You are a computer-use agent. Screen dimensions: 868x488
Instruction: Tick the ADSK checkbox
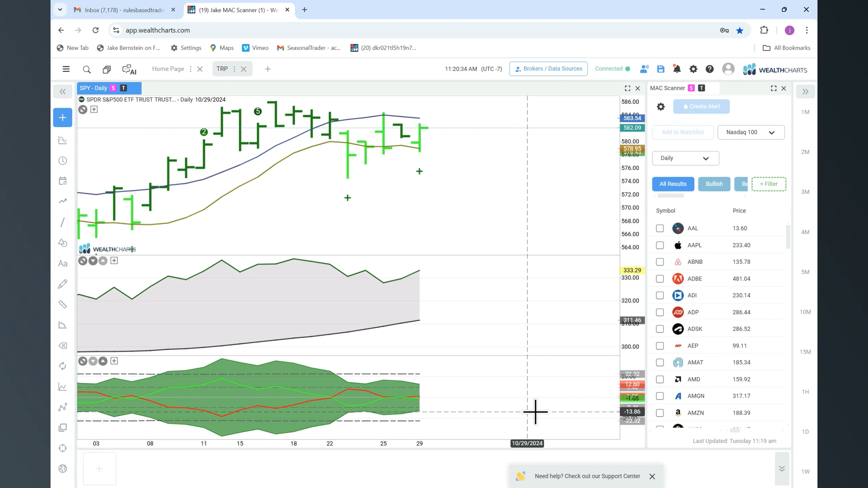(x=660, y=329)
